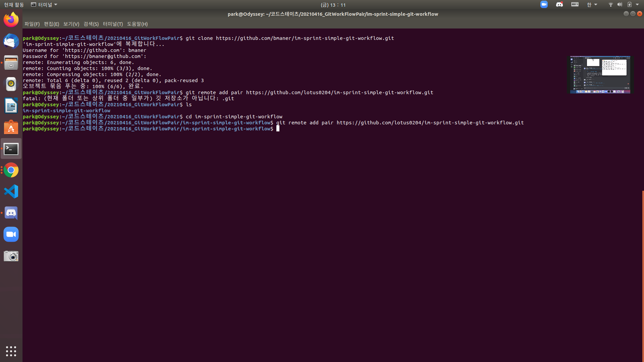Open the 파일(F) menu
This screenshot has width=644, height=362.
32,24
